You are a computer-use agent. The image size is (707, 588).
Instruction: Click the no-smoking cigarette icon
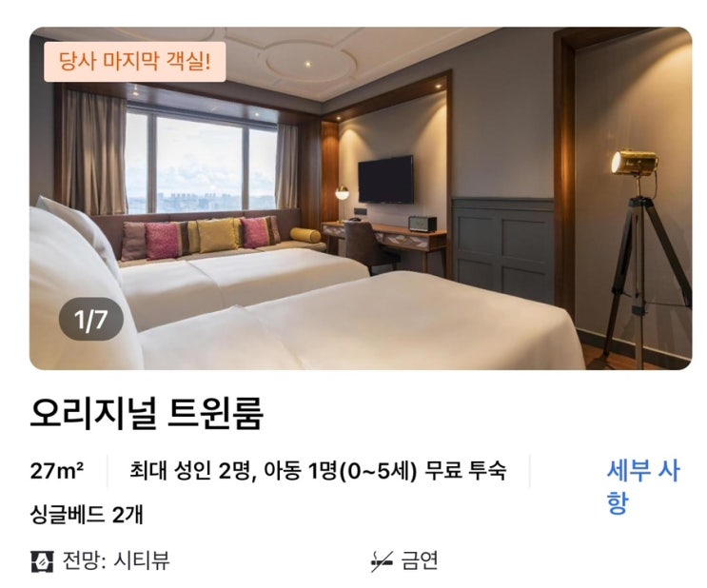point(382,561)
